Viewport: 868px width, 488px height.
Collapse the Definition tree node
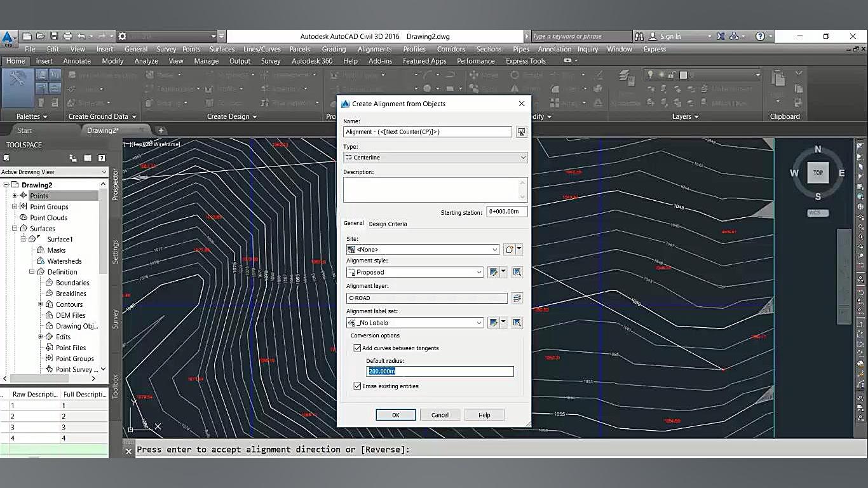pyautogui.click(x=32, y=272)
